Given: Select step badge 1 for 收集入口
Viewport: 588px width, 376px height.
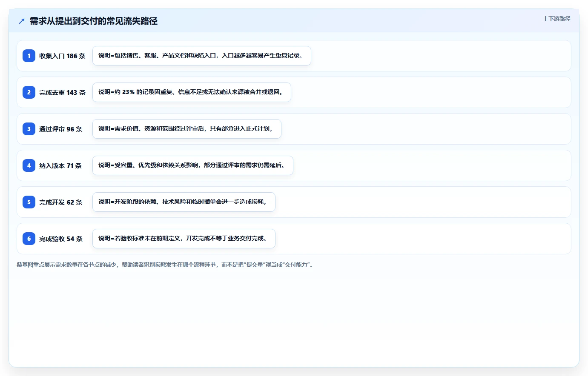Looking at the screenshot, I should pos(29,56).
